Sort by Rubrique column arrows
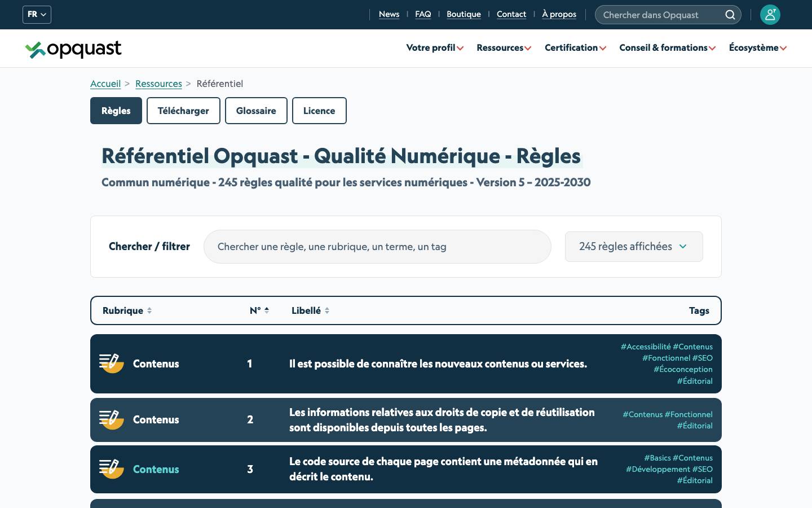The width and height of the screenshot is (812, 508). click(149, 310)
